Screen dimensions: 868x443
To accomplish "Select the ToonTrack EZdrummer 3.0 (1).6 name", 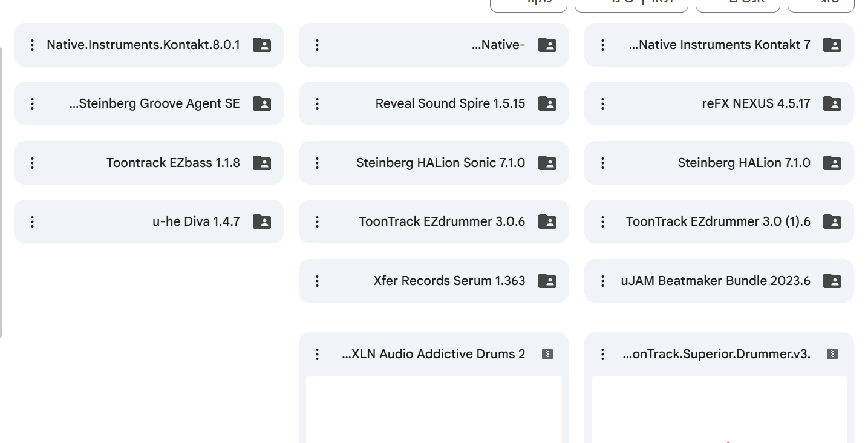I will click(719, 221).
